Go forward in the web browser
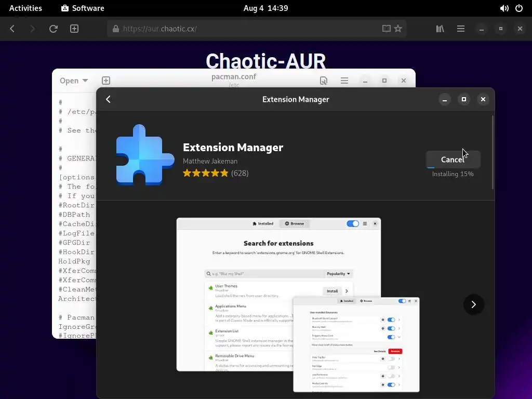 [32, 29]
